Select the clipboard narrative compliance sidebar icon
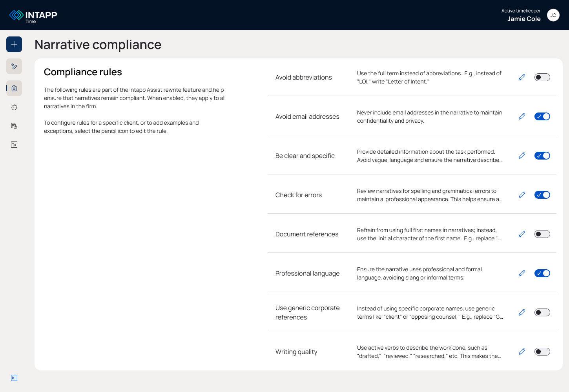Viewport: 569px width, 392px height. coord(14,88)
